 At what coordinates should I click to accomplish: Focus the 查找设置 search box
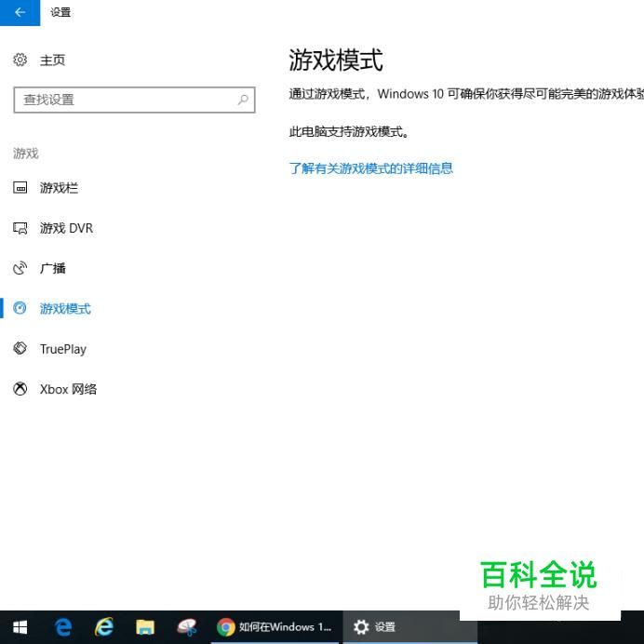tap(134, 100)
